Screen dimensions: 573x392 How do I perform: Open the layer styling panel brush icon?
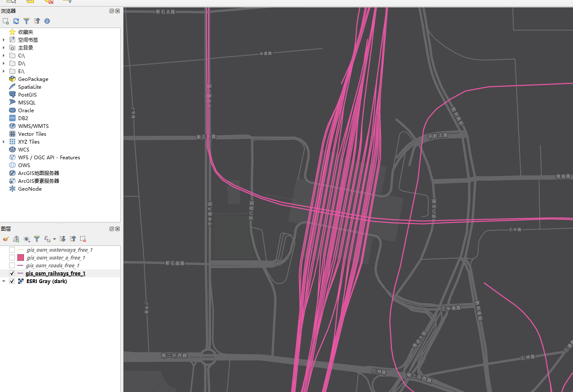coord(6,239)
